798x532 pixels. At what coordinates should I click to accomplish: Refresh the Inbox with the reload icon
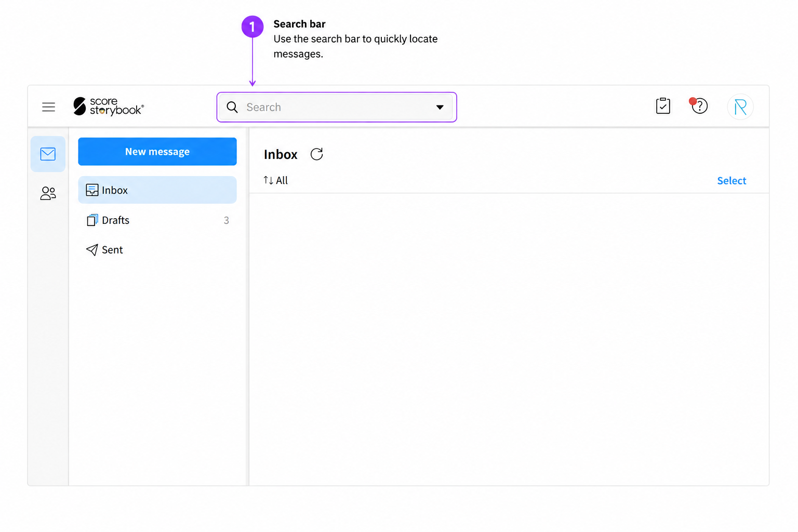coord(316,154)
